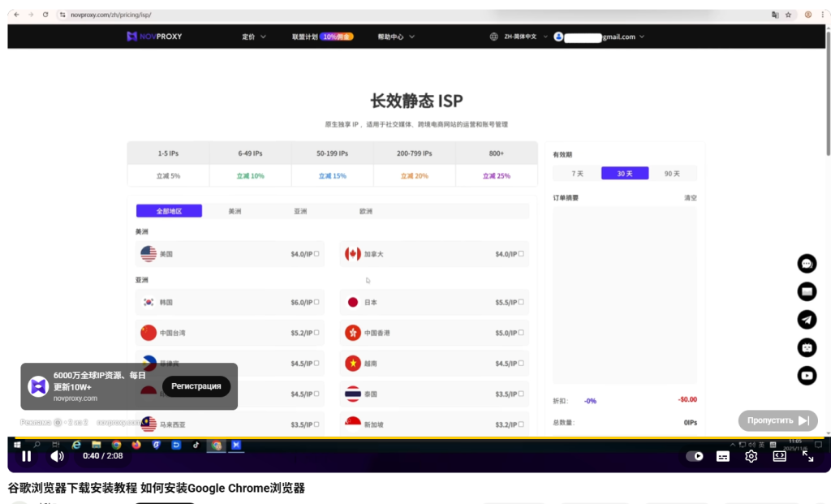Open the Telegram contact icon on right sidebar
Screen dimensions: 831x504
click(806, 320)
